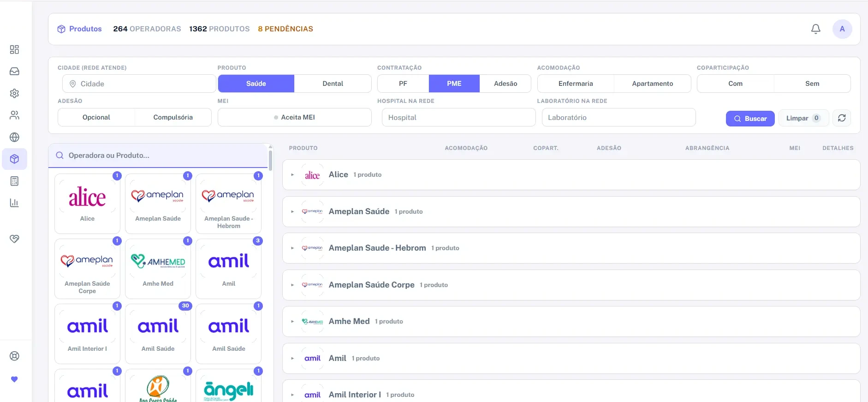Open the globe icon in sidebar
The height and width of the screenshot is (402, 868).
(x=14, y=137)
